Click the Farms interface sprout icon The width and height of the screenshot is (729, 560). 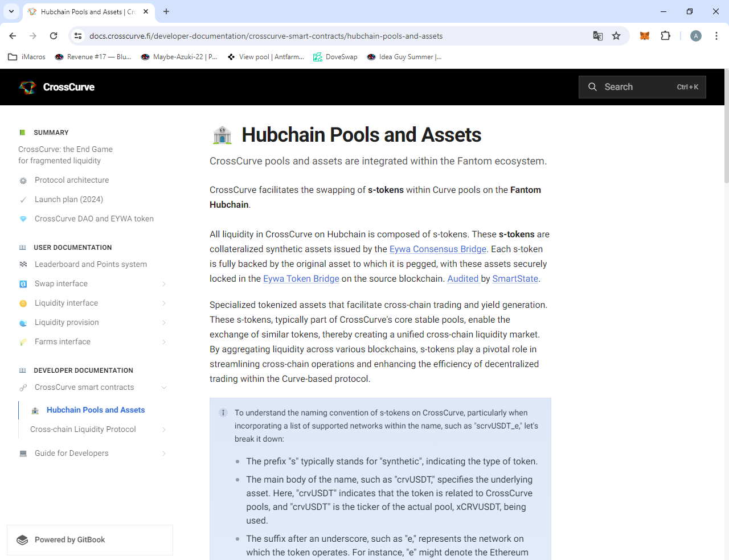(23, 342)
